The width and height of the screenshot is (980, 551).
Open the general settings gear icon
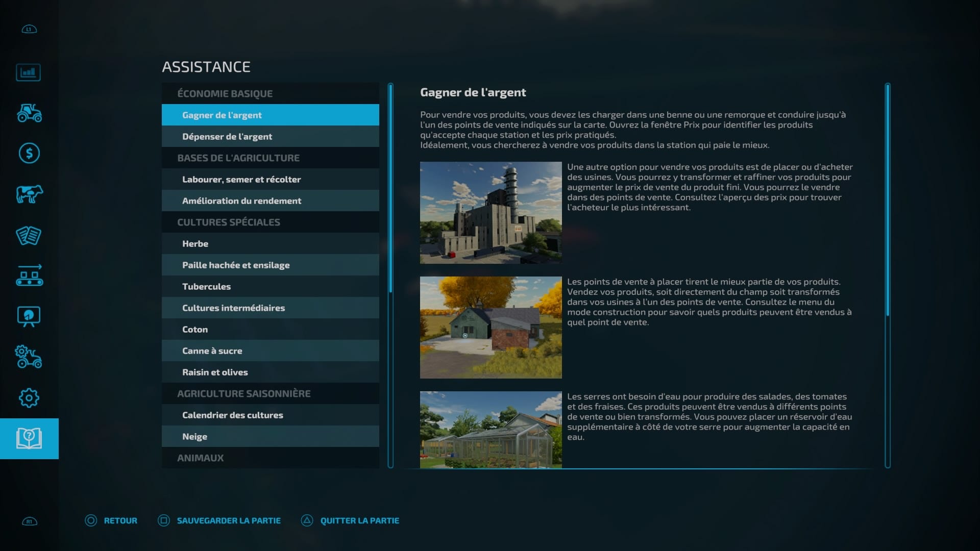(x=29, y=398)
